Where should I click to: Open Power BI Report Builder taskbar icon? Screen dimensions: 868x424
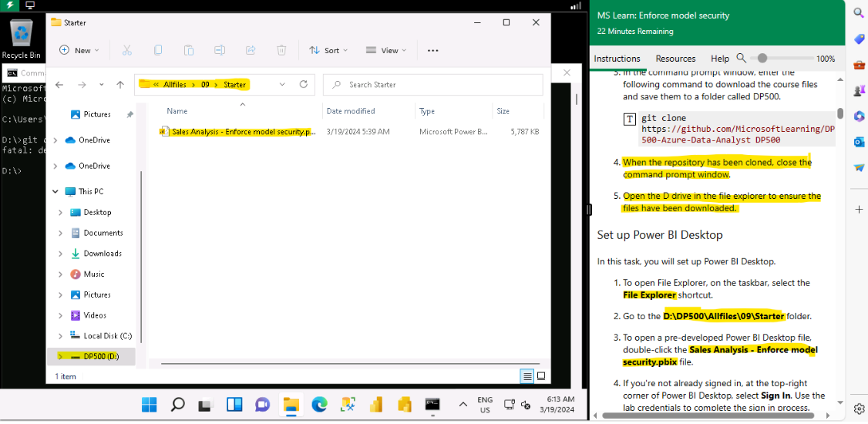[x=405, y=405]
